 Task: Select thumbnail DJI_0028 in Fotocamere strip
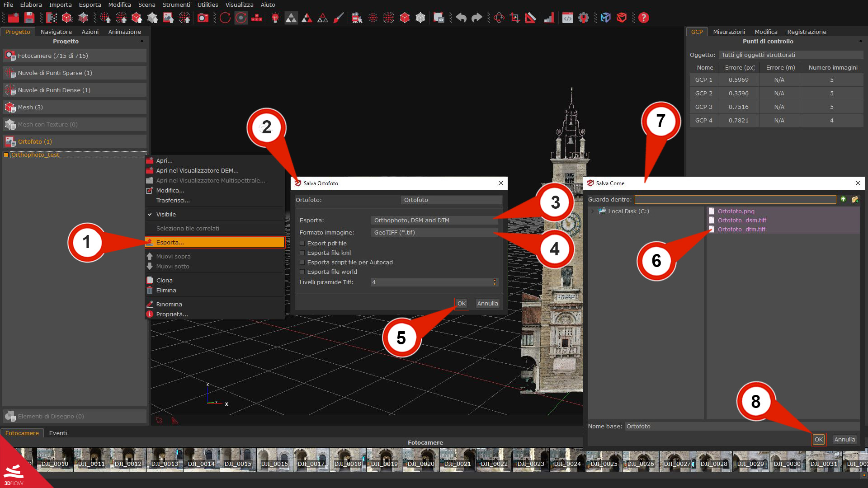714,461
